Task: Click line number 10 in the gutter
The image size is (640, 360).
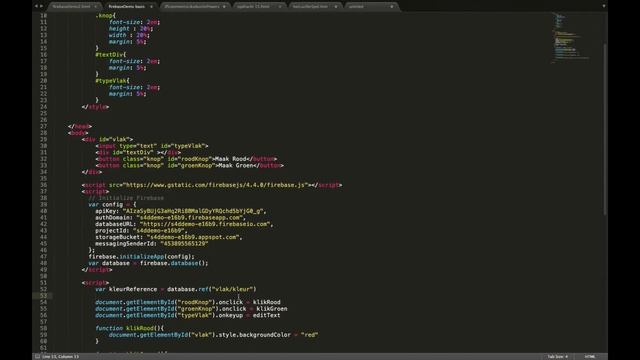Action: click(x=43, y=16)
